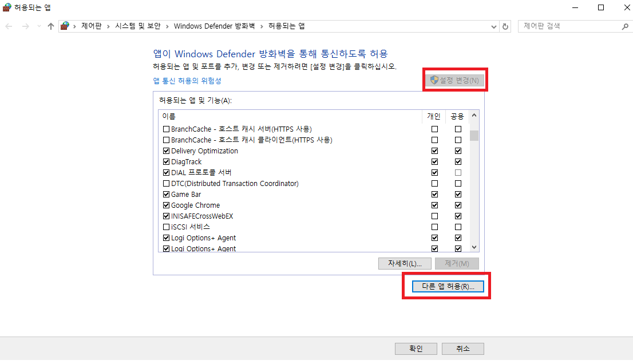Viewport: 633px width, 364px height.
Task: Select the DiagTrack row text
Action: point(186,162)
